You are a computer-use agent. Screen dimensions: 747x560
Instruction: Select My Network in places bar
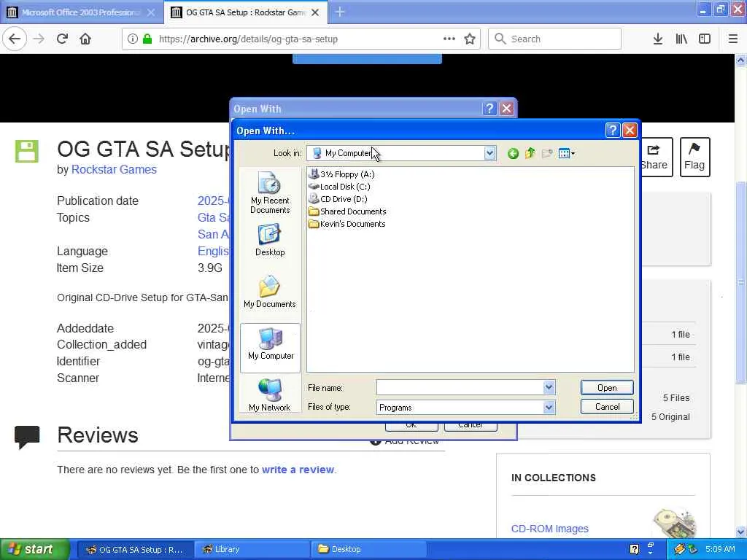pyautogui.click(x=270, y=395)
